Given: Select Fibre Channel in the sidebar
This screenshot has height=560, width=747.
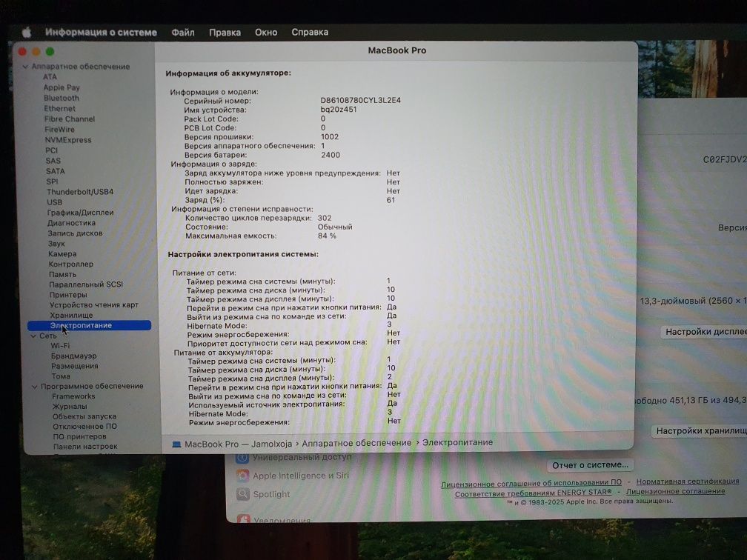Looking at the screenshot, I should 70,119.
